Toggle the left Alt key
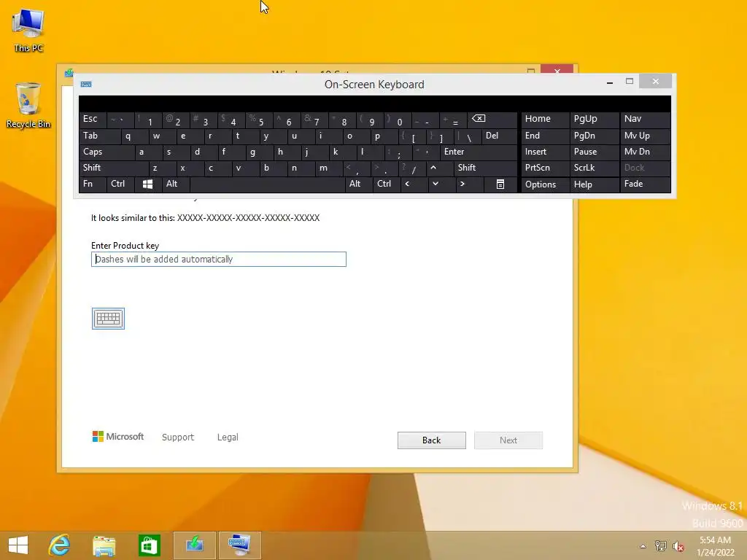The height and width of the screenshot is (560, 747). (x=175, y=184)
